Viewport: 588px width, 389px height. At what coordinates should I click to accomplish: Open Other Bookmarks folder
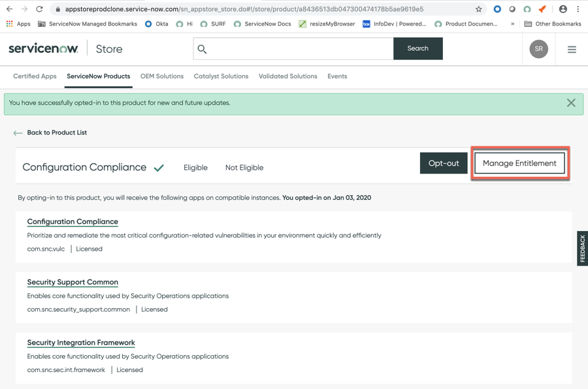553,23
